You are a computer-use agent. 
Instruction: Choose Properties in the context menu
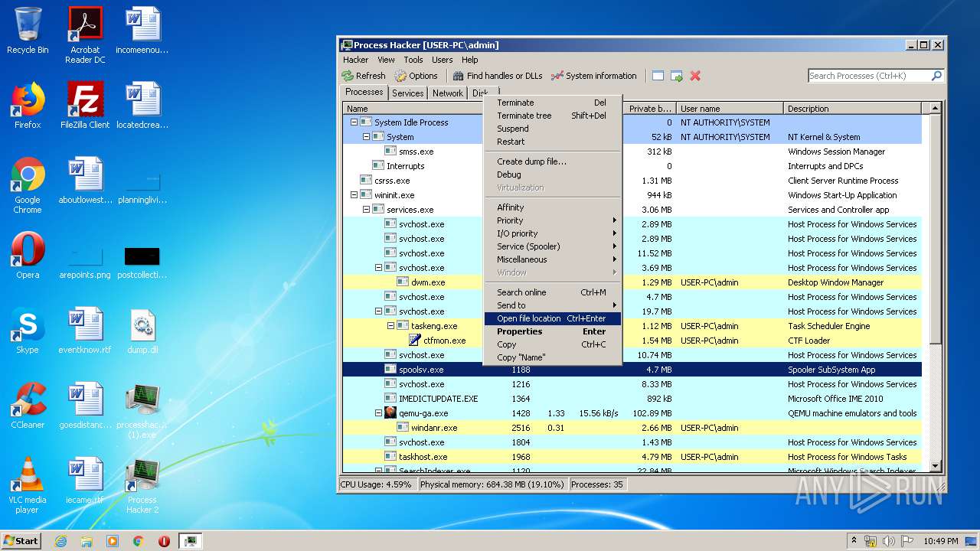coord(552,331)
